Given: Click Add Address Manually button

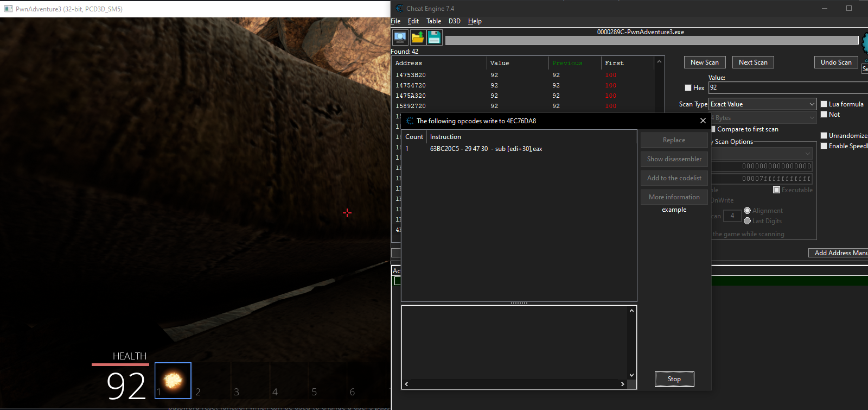Looking at the screenshot, I should pyautogui.click(x=838, y=253).
